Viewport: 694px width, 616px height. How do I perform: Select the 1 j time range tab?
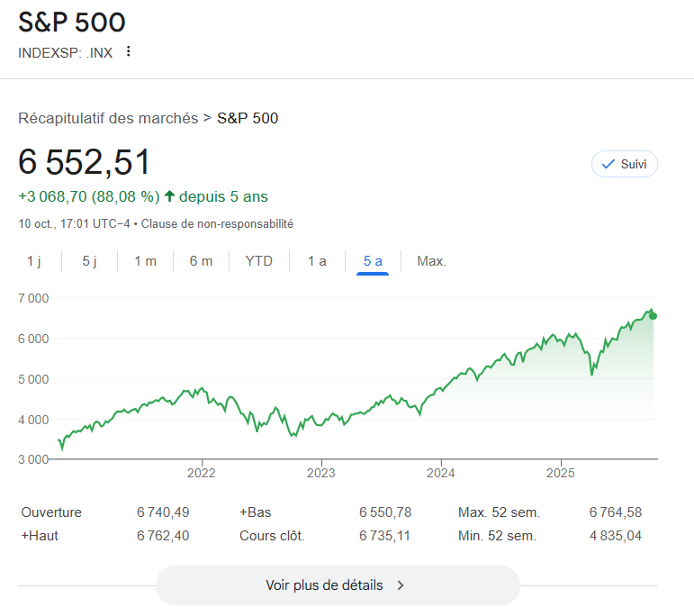pyautogui.click(x=34, y=261)
